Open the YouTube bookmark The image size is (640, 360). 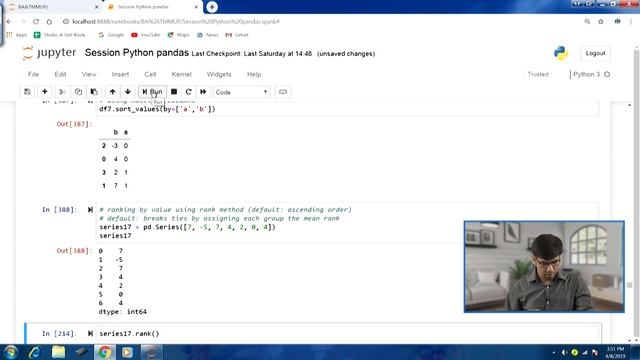coord(146,35)
